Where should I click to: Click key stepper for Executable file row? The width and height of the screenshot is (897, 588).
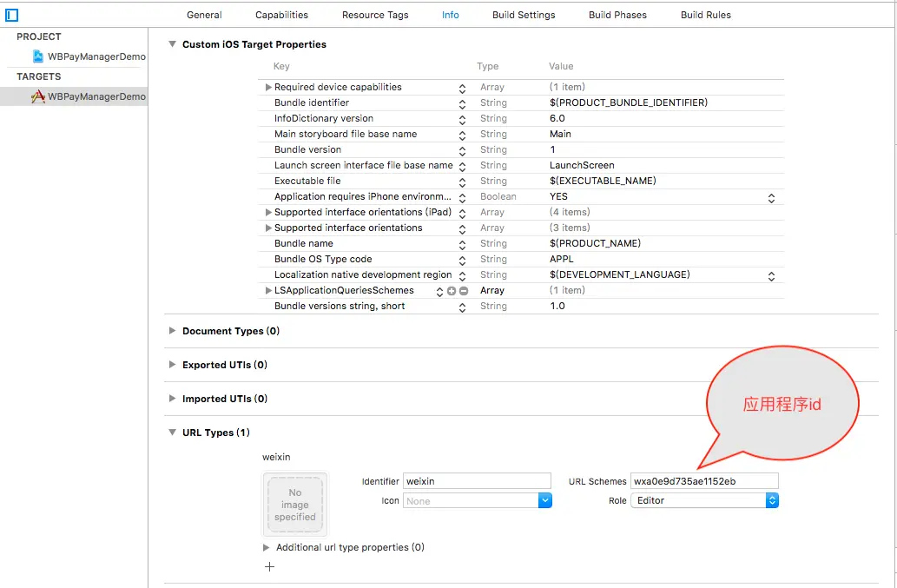point(462,182)
